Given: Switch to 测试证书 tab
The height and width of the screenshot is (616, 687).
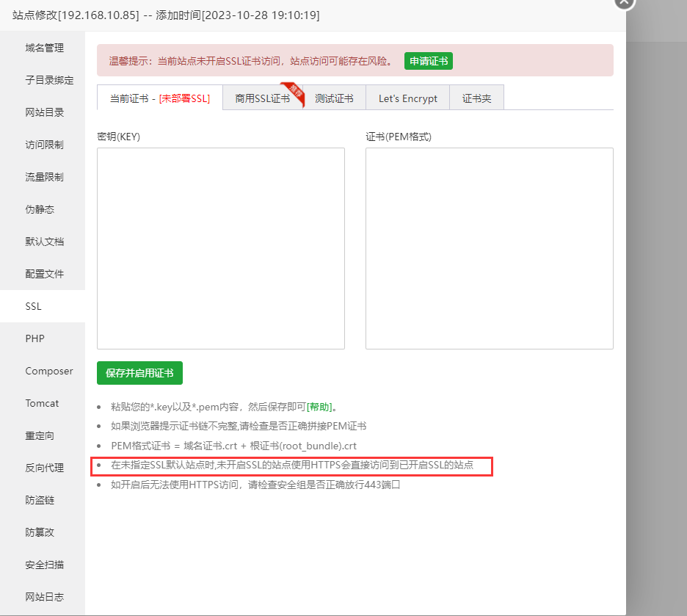Looking at the screenshot, I should pos(334,98).
